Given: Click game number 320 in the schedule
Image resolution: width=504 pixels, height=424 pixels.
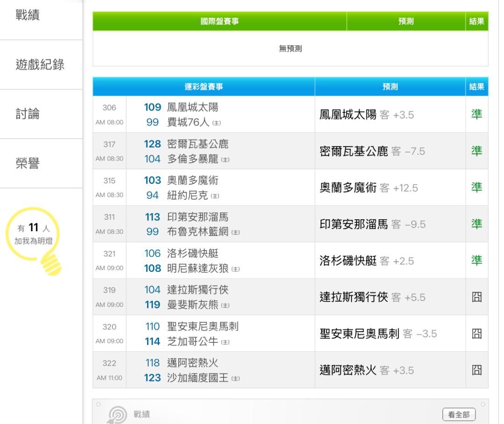Looking at the screenshot, I should [x=109, y=327].
